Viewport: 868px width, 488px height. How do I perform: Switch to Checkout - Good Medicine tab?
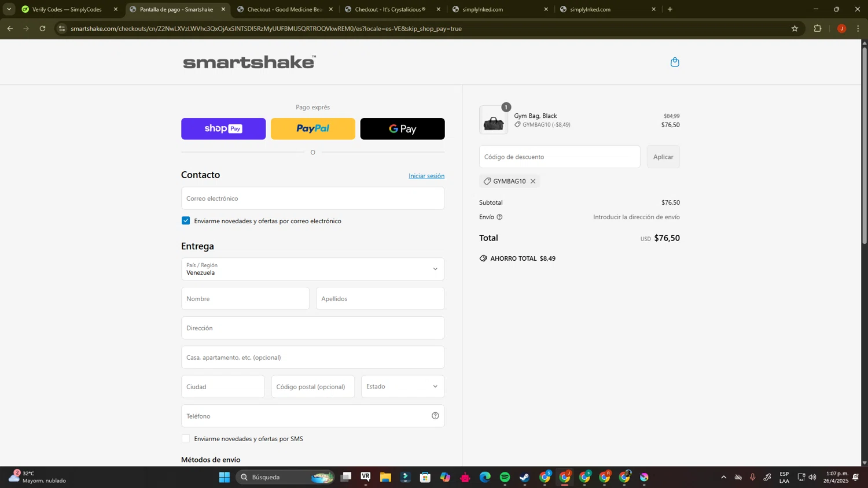pyautogui.click(x=284, y=9)
